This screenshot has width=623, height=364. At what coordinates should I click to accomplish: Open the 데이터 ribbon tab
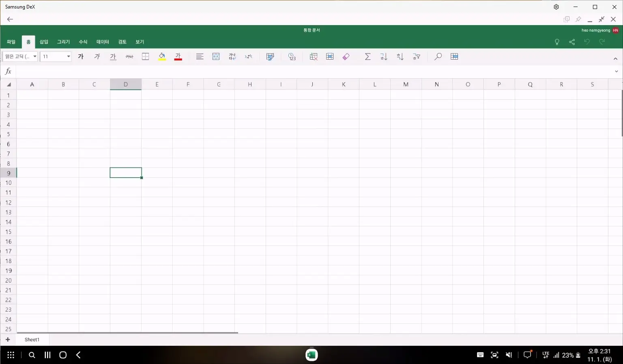[102, 42]
